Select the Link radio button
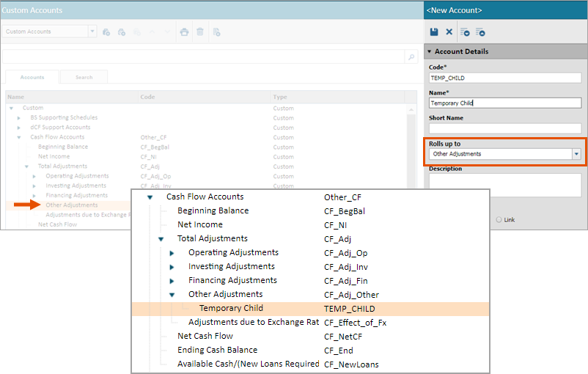Image resolution: width=588 pixels, height=374 pixels. tap(499, 219)
